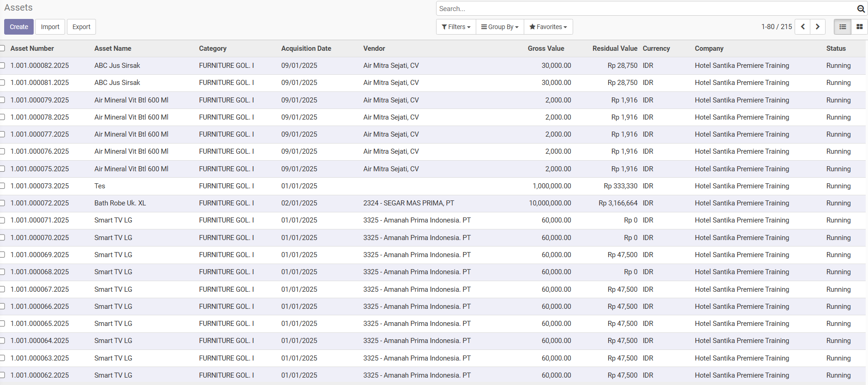Viewport: 868px width, 385px height.
Task: Sort by Acquisition Date column header
Action: (x=306, y=48)
